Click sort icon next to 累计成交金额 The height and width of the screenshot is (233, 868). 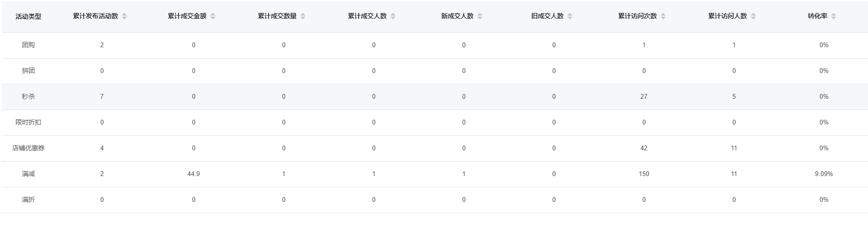click(x=213, y=16)
